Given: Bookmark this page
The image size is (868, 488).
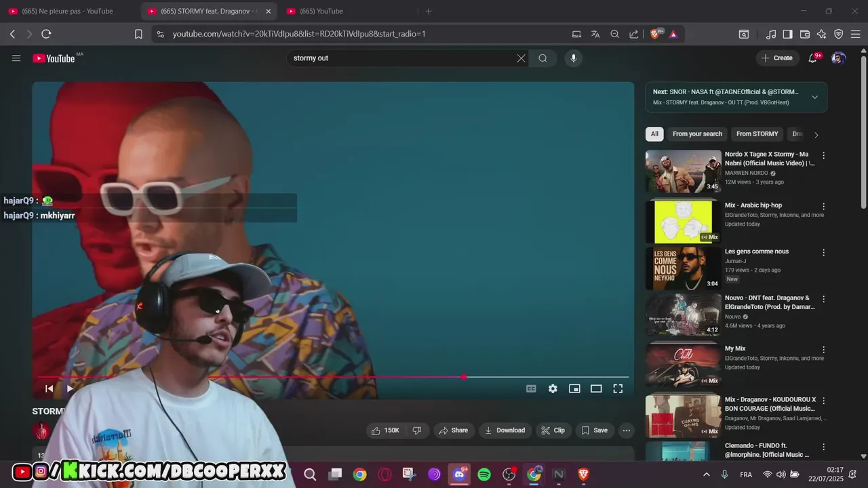Looking at the screenshot, I should pos(138,34).
